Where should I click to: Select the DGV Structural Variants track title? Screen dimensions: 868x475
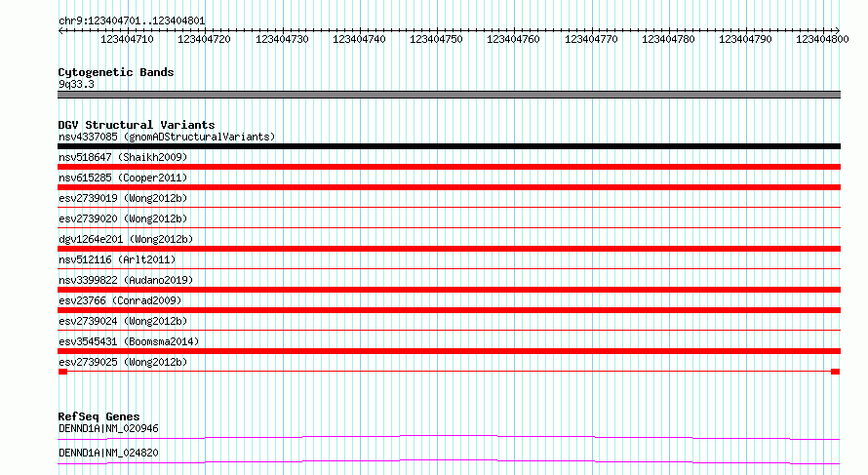(137, 125)
